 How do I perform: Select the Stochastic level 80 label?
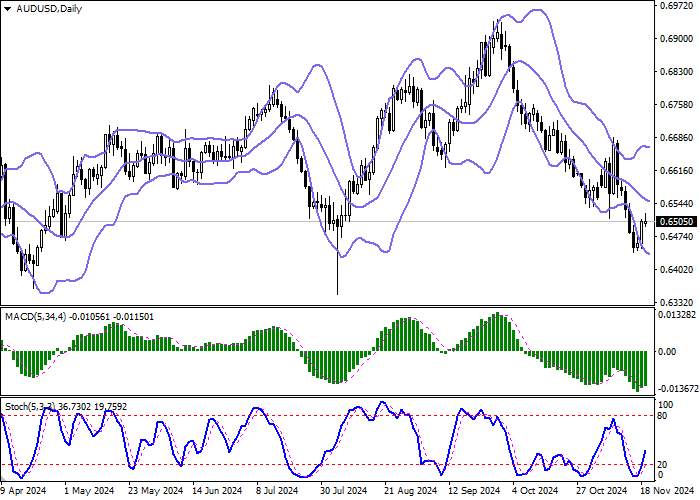[663, 416]
